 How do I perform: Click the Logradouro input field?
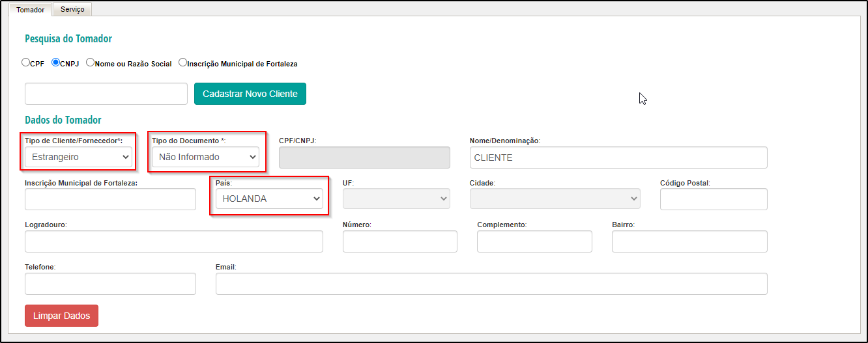[174, 241]
